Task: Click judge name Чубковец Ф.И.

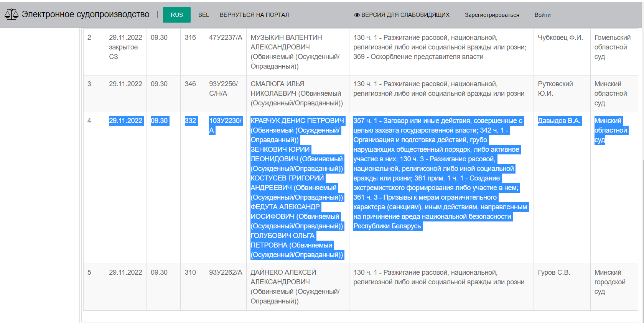Action: (560, 38)
